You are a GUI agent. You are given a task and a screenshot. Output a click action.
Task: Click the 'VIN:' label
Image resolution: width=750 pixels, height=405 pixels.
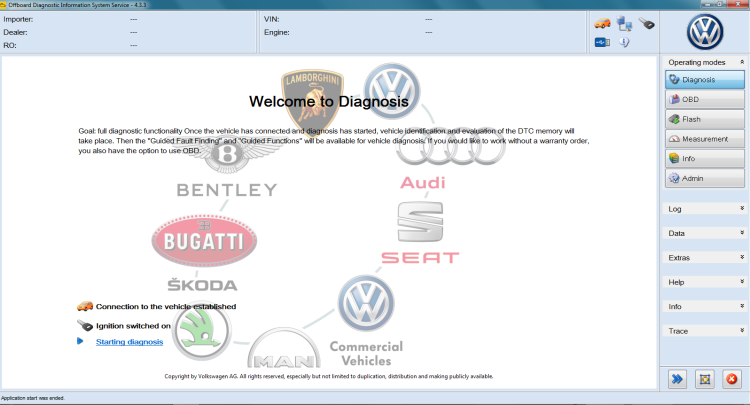click(272, 19)
